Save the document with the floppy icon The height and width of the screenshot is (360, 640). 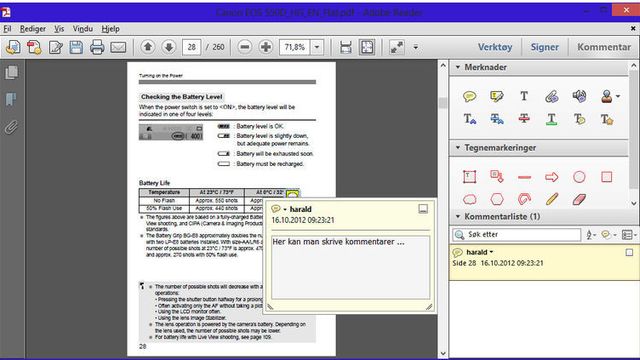(76, 47)
